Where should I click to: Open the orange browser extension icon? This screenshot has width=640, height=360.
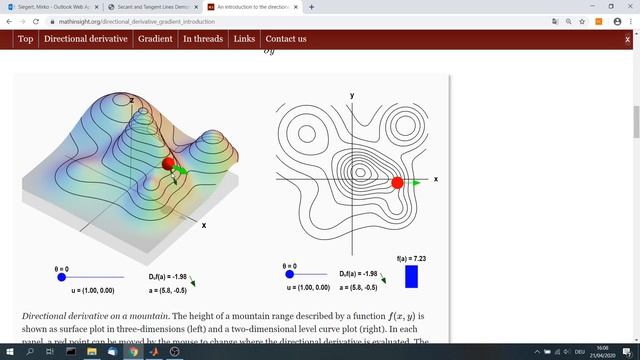599,22
